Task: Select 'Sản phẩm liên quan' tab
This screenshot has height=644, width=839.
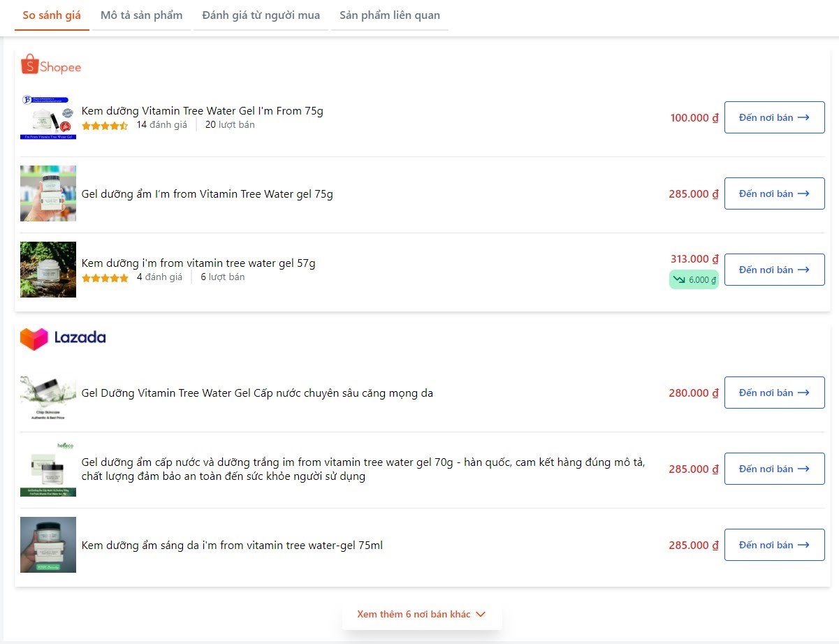Action: coord(389,15)
